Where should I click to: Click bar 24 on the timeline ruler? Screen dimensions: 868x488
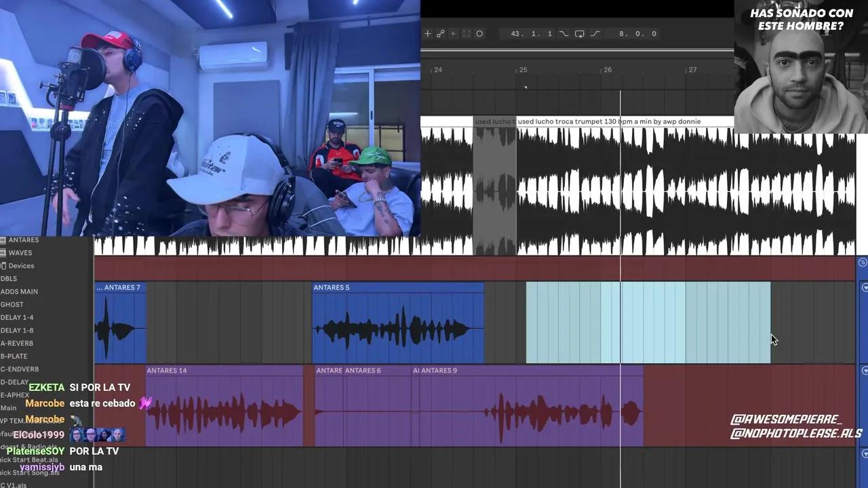(438, 70)
